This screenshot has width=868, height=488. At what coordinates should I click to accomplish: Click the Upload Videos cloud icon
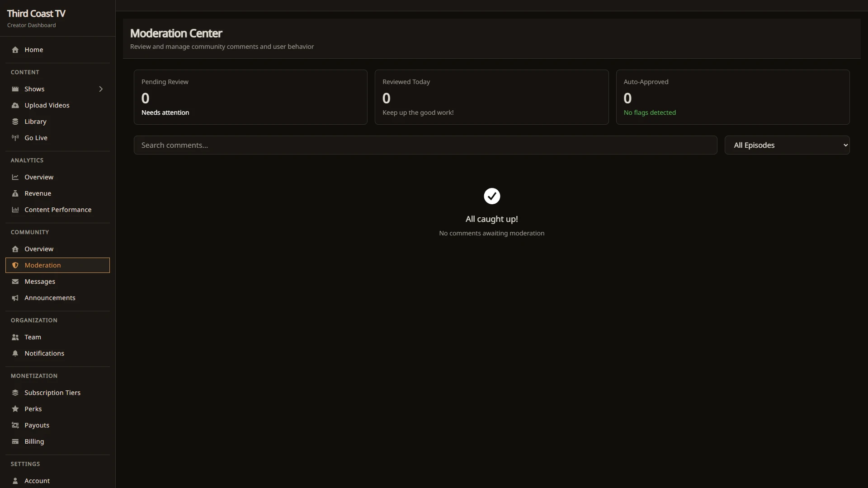point(15,105)
